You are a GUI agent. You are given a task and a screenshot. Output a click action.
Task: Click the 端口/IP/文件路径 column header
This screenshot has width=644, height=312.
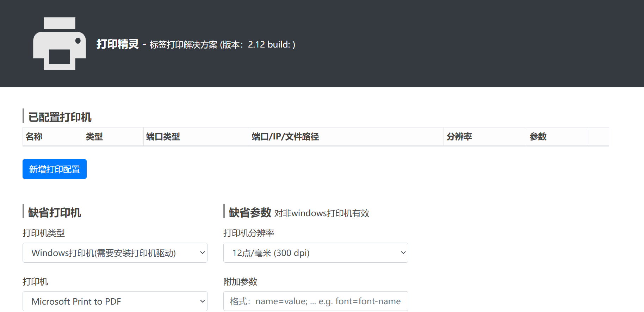[x=285, y=137]
